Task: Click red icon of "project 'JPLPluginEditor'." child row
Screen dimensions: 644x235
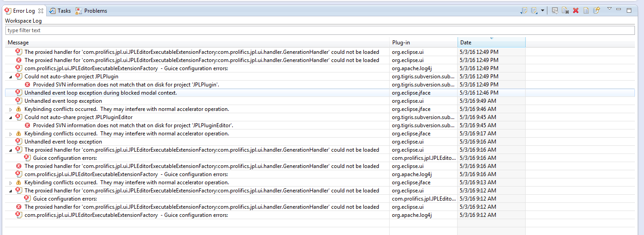Action: pyautogui.click(x=27, y=125)
